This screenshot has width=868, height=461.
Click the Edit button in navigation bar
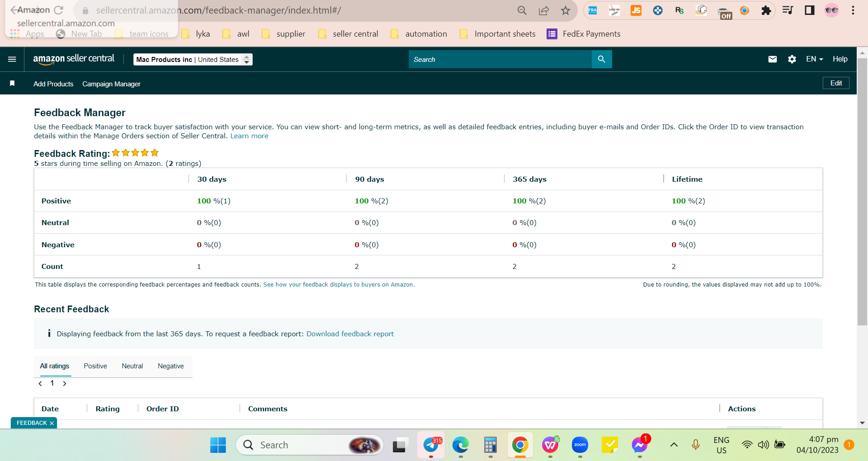click(x=836, y=83)
